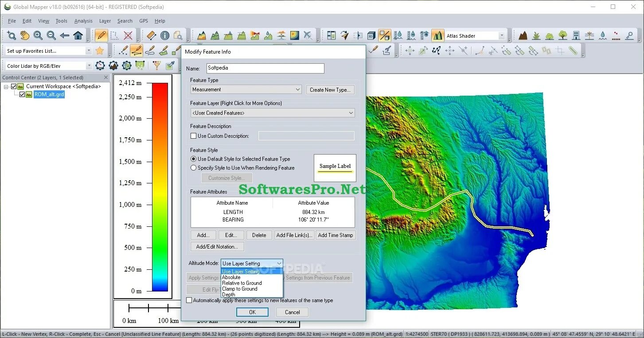This screenshot has height=338, width=644.
Task: Click the house building feature icon
Action: (576, 35)
